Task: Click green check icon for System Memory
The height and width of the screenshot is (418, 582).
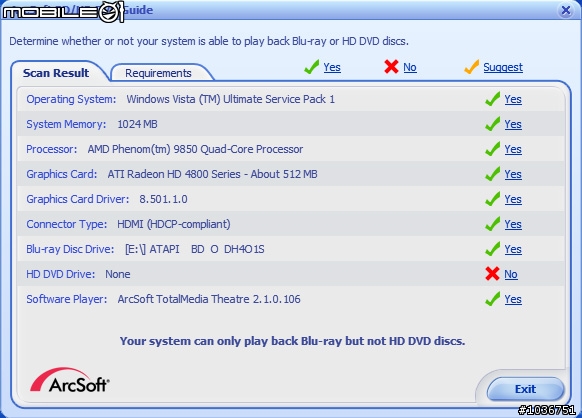Action: click(x=493, y=124)
